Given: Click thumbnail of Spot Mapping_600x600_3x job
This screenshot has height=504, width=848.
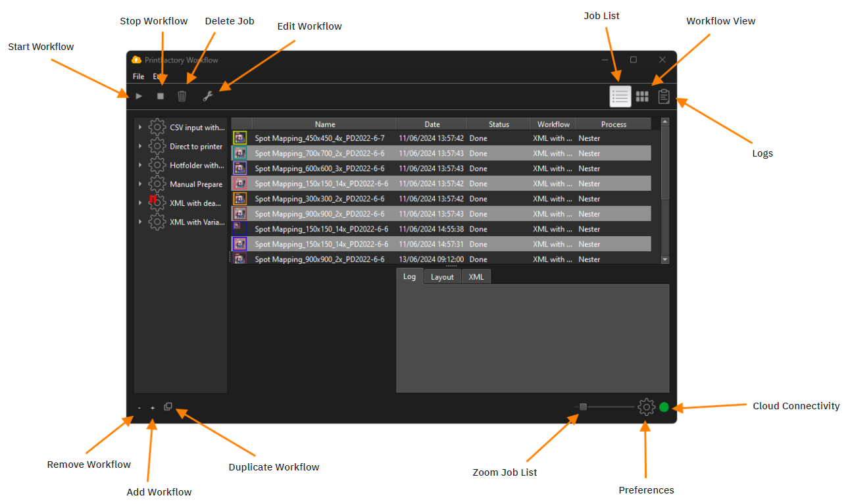Looking at the screenshot, I should tap(240, 168).
